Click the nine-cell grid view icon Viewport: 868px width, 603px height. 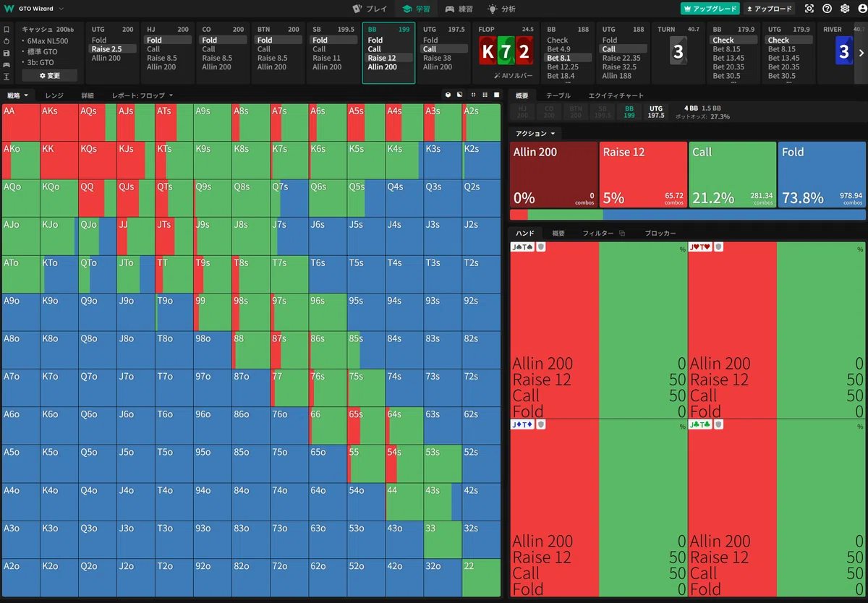point(484,95)
